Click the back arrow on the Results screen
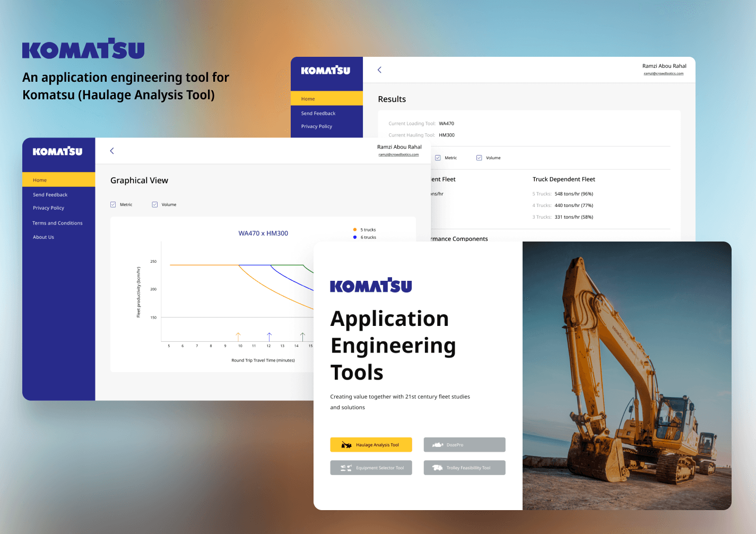Image resolution: width=756 pixels, height=534 pixels. pyautogui.click(x=379, y=70)
